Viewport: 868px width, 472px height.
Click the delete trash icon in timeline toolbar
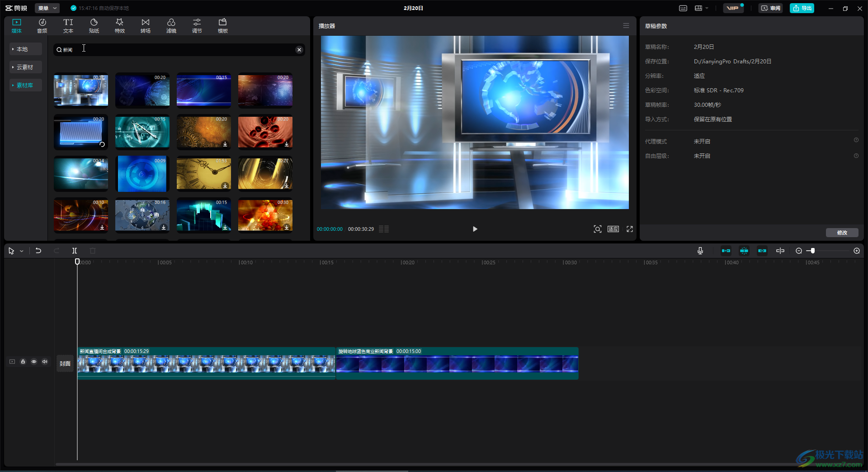click(93, 251)
